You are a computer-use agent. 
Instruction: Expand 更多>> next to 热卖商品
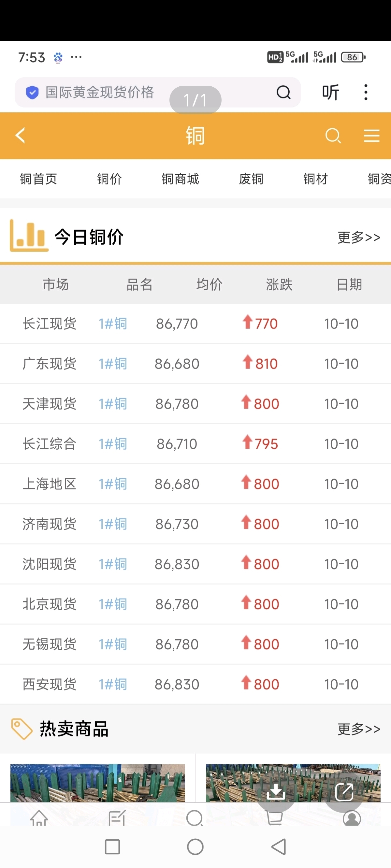(359, 729)
